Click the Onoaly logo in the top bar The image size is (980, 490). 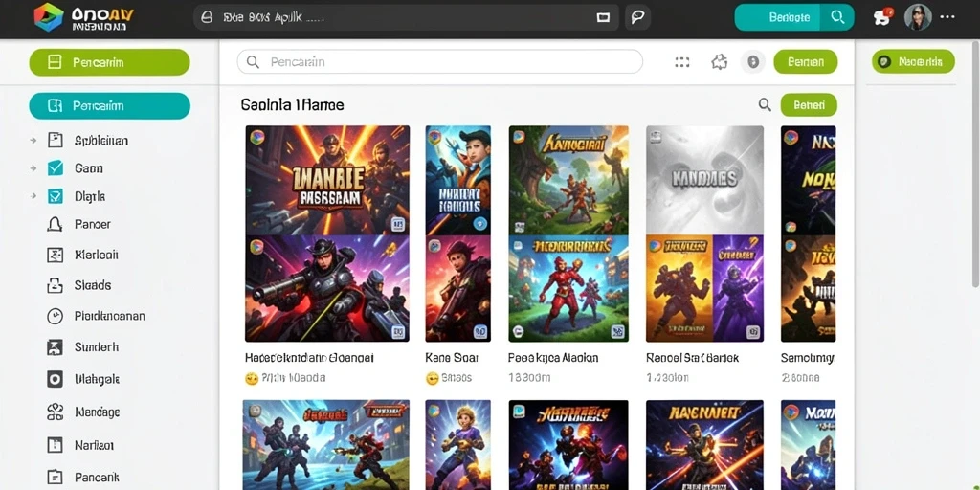[84, 17]
